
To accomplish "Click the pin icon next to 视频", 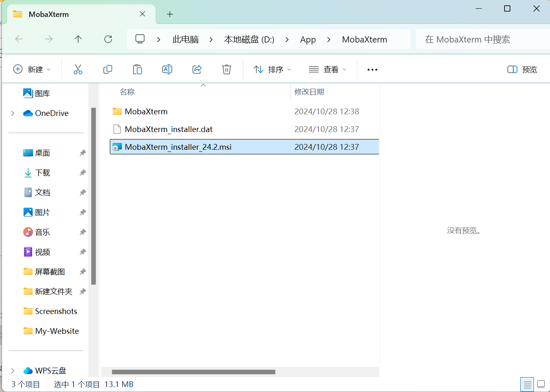I will (x=83, y=252).
